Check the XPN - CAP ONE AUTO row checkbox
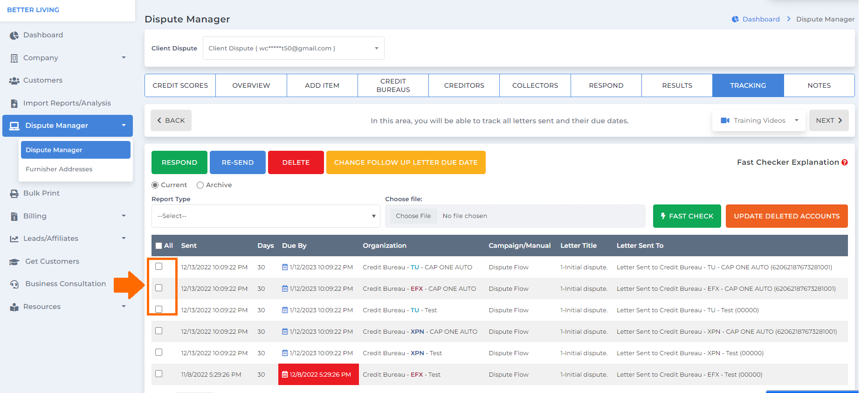The image size is (868, 393). click(x=159, y=331)
